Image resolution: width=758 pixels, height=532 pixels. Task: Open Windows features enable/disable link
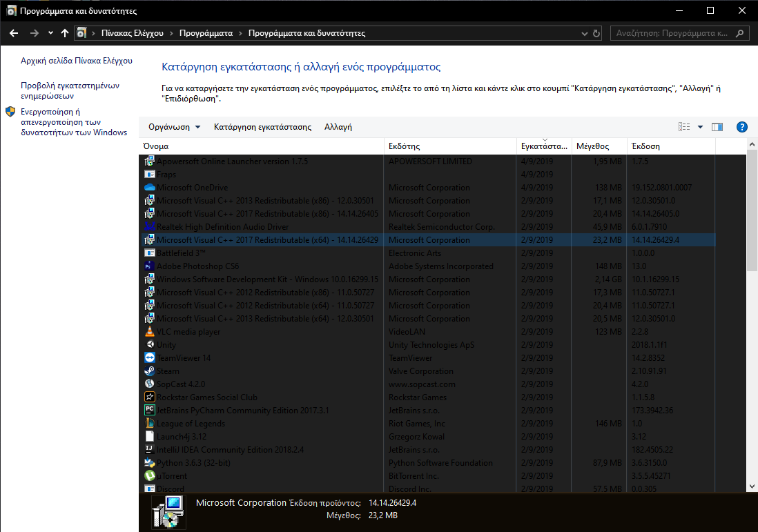(73, 121)
